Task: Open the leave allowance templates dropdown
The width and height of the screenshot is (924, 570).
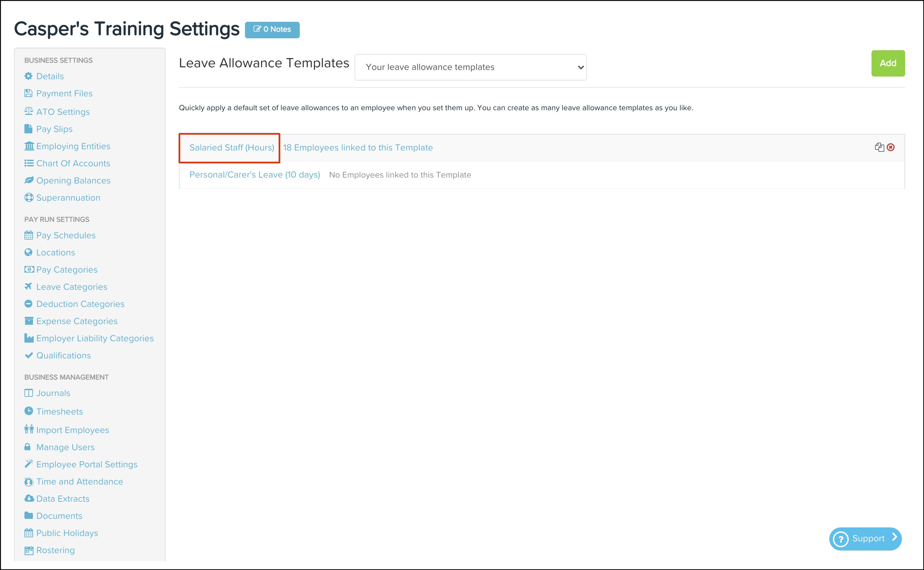Action: 470,67
